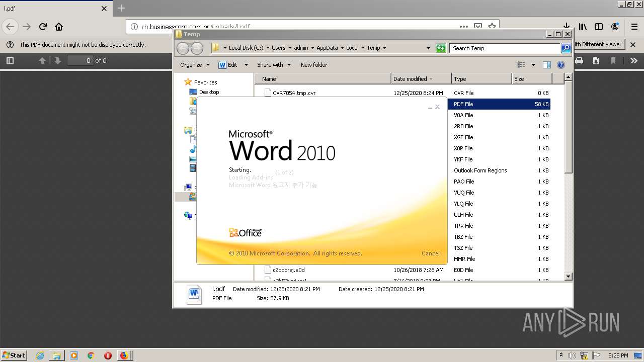Go to Firefox home page
The height and width of the screenshot is (362, 644).
pos(59,27)
